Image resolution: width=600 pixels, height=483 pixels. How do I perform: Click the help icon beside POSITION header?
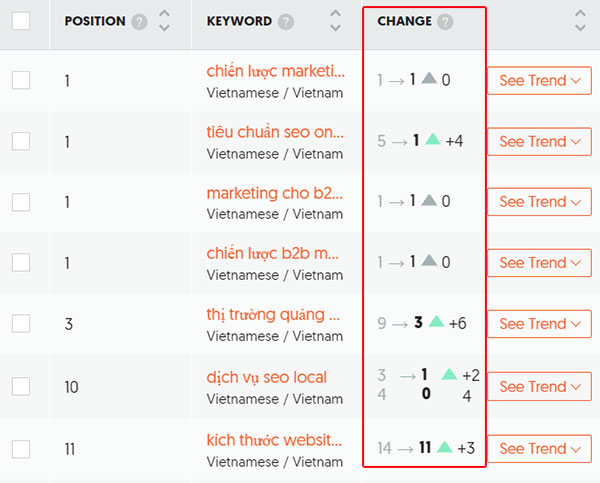(139, 22)
